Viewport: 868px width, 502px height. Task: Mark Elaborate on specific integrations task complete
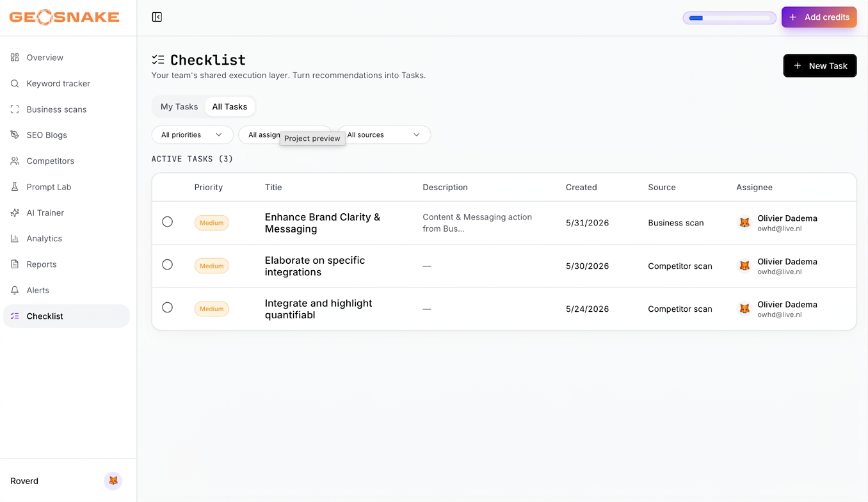167,264
